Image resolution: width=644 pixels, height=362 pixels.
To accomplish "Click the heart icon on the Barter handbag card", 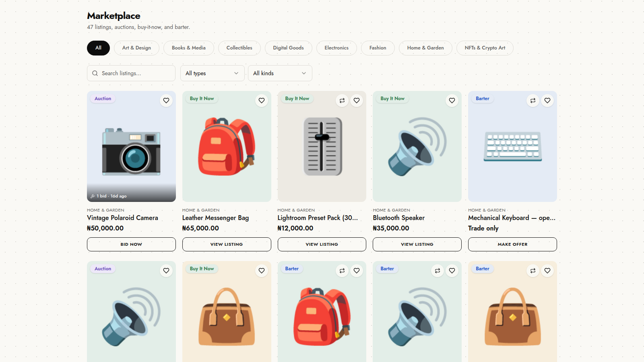I will tap(547, 271).
